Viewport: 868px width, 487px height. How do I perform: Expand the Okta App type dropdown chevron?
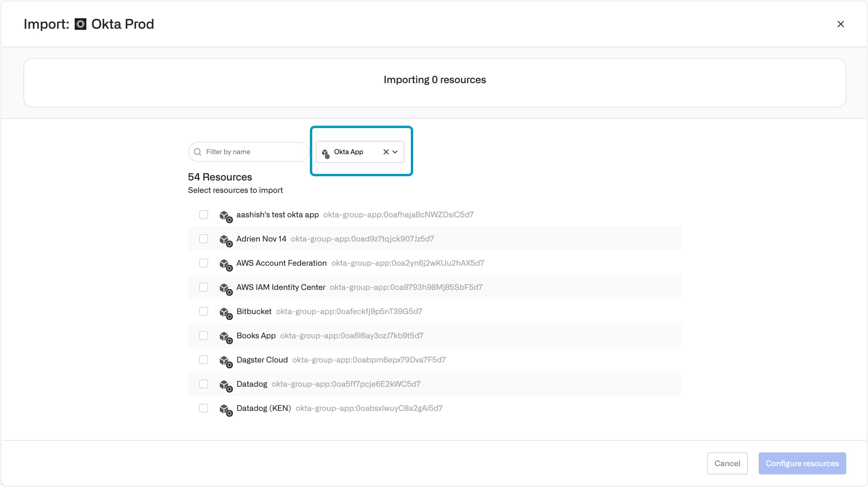coord(395,152)
